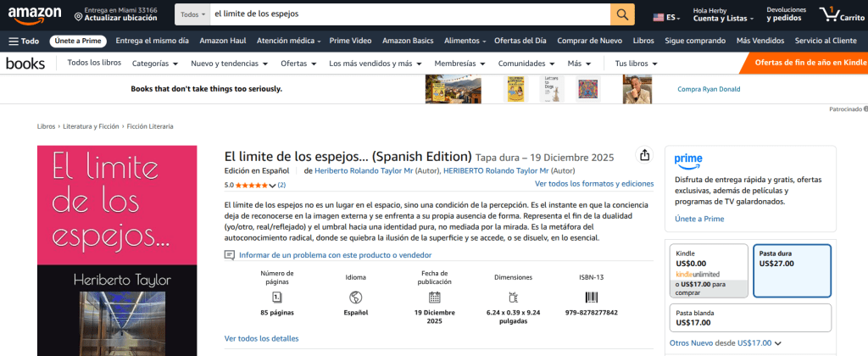868x356 pixels.
Task: Click the globe language icon
Action: point(355,298)
